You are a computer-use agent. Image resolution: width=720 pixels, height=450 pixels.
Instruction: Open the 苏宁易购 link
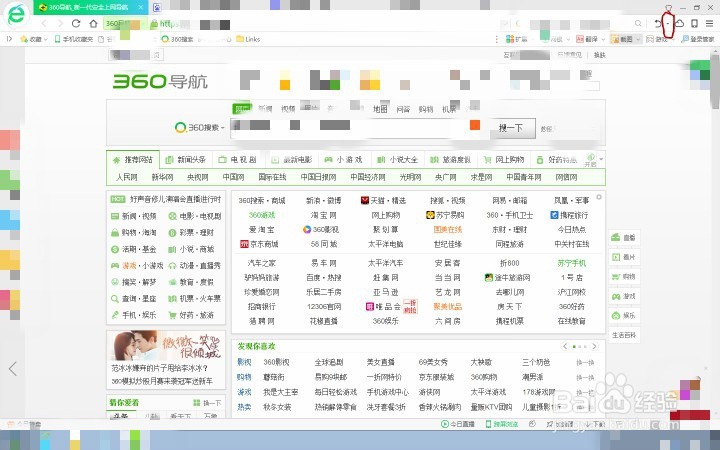(x=445, y=215)
